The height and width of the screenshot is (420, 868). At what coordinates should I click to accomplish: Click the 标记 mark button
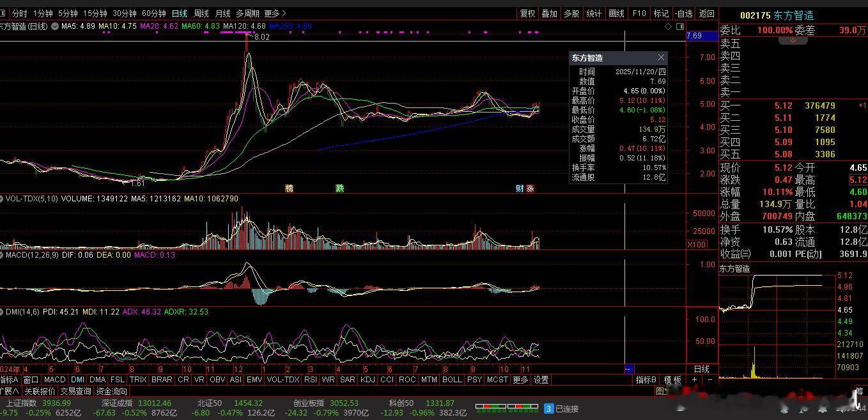(662, 13)
